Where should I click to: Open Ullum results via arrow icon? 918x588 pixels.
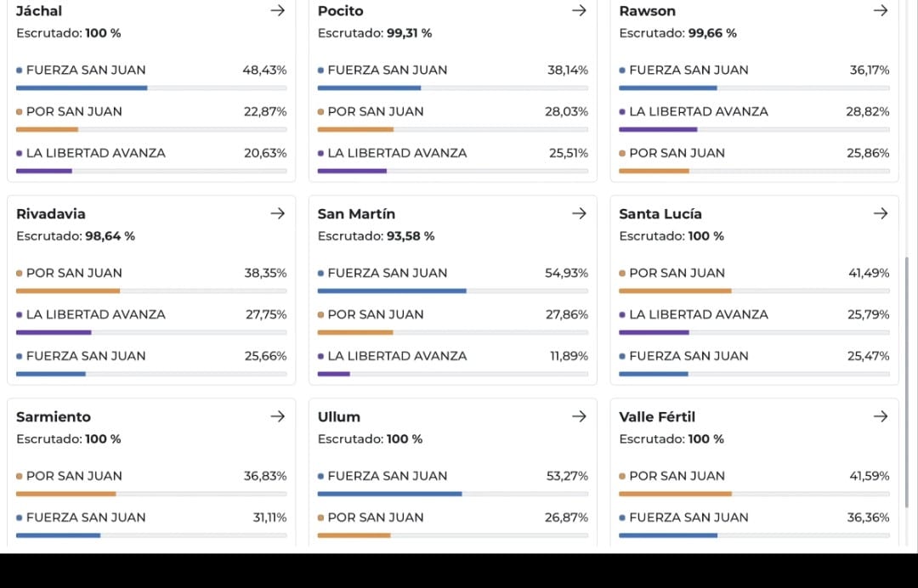coord(579,416)
